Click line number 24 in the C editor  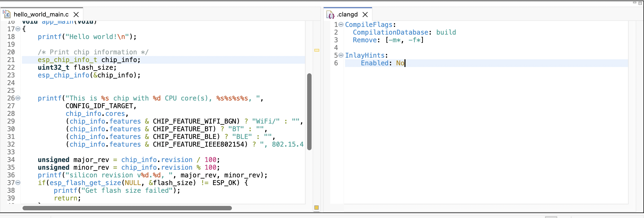coord(11,83)
